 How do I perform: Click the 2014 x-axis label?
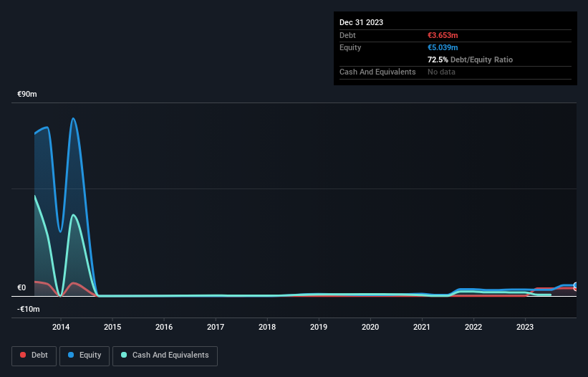coord(61,327)
